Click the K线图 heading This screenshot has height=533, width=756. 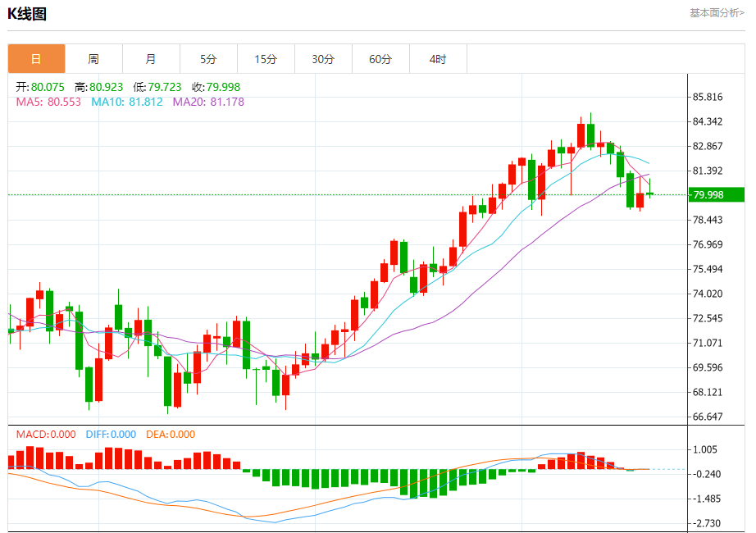[27, 14]
